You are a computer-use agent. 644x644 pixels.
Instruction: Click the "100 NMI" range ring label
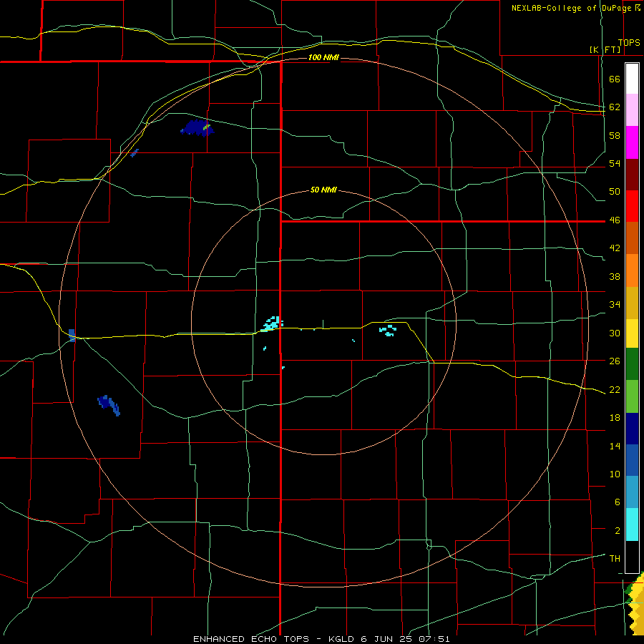pyautogui.click(x=323, y=57)
